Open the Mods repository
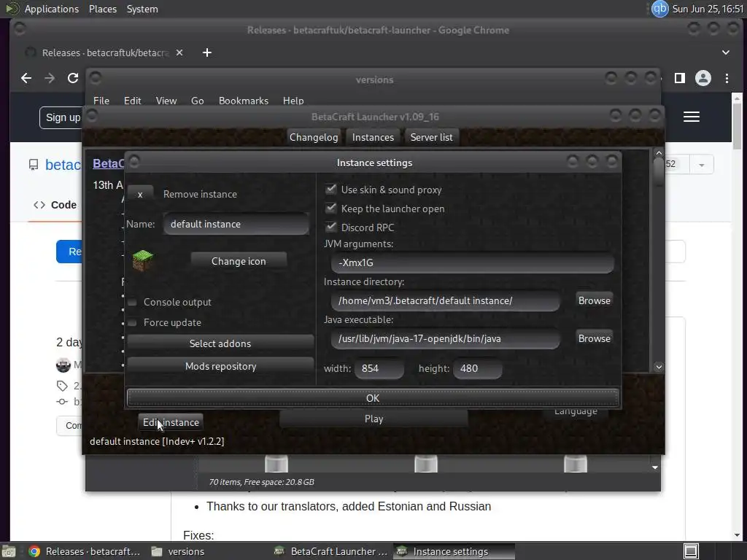 tap(220, 366)
